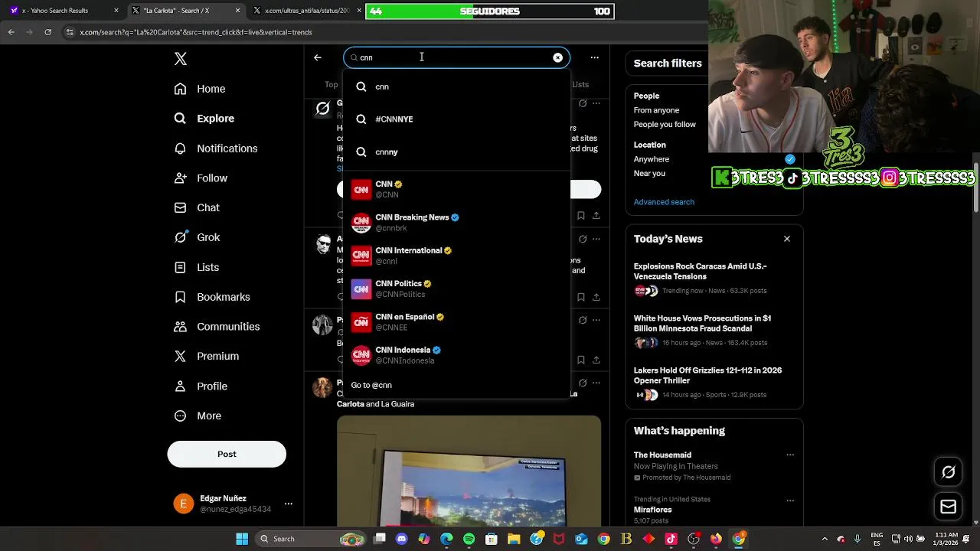
Task: Open Chat from the sidebar
Action: pyautogui.click(x=197, y=207)
